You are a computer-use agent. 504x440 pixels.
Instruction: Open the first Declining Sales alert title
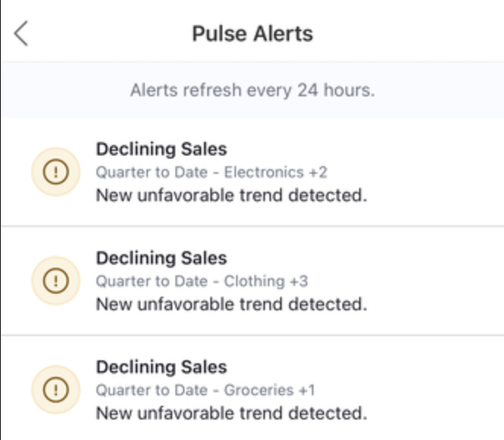[x=161, y=149]
